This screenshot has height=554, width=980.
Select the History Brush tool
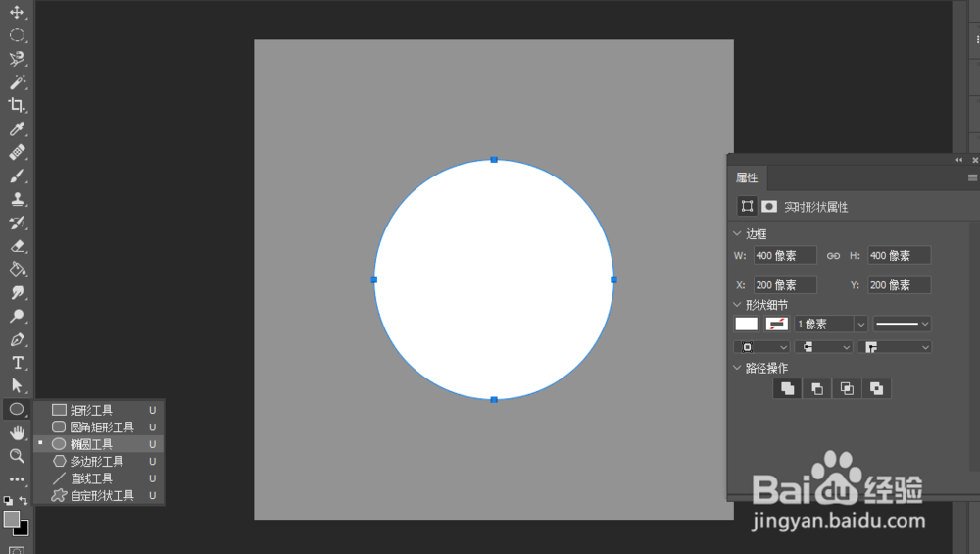pyautogui.click(x=17, y=223)
